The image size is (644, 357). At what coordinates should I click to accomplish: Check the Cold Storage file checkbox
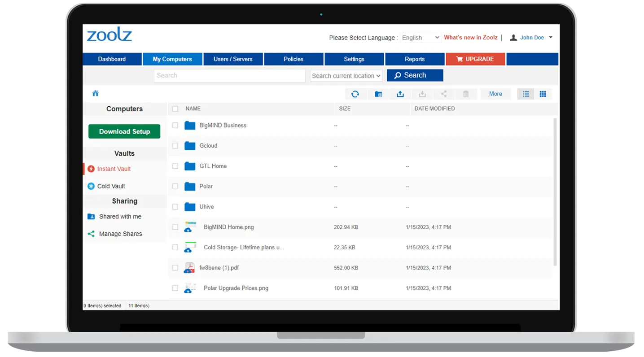click(x=175, y=247)
